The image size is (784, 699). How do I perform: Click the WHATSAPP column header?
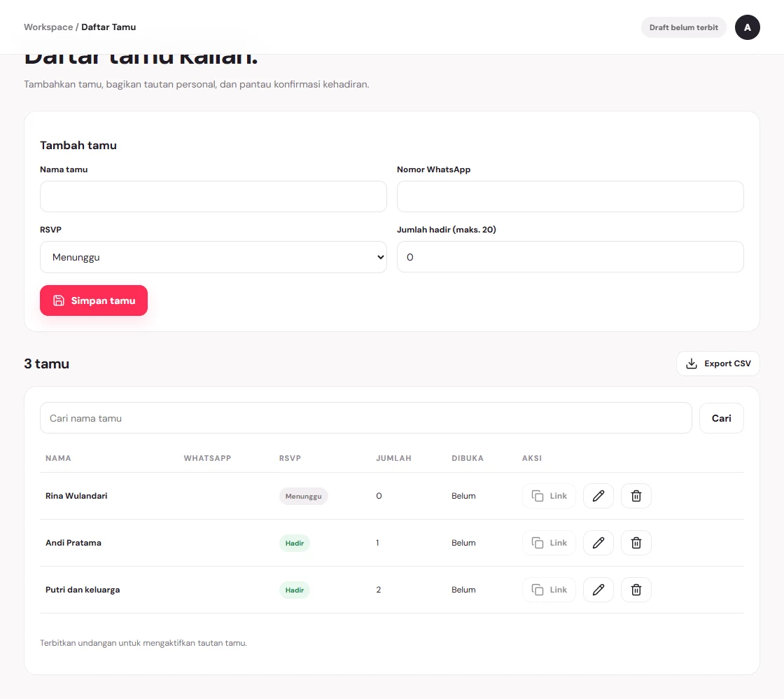tap(207, 458)
